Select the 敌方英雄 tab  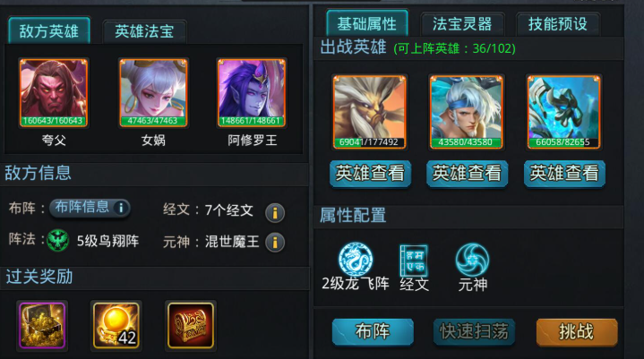(49, 30)
